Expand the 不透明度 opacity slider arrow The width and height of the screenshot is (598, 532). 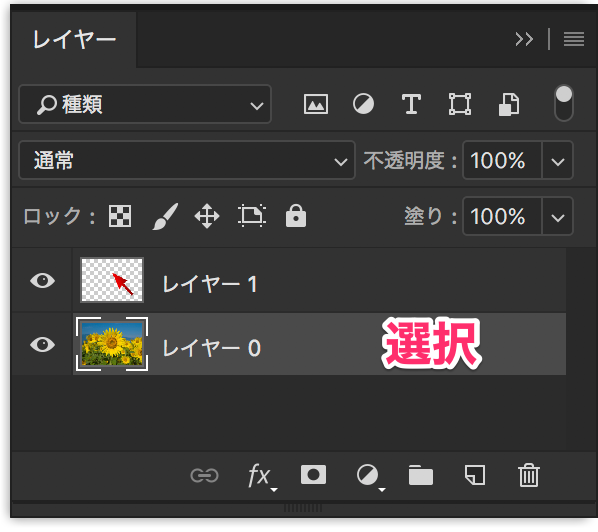coord(557,160)
